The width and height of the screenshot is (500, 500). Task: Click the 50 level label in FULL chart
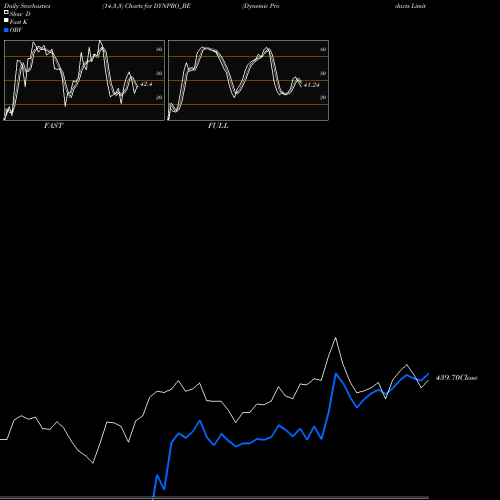coord(323,73)
